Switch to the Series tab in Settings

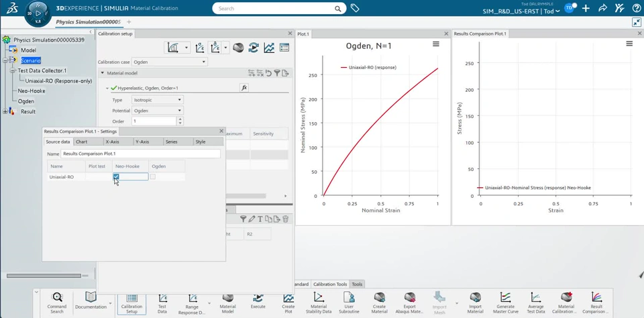tap(178, 142)
